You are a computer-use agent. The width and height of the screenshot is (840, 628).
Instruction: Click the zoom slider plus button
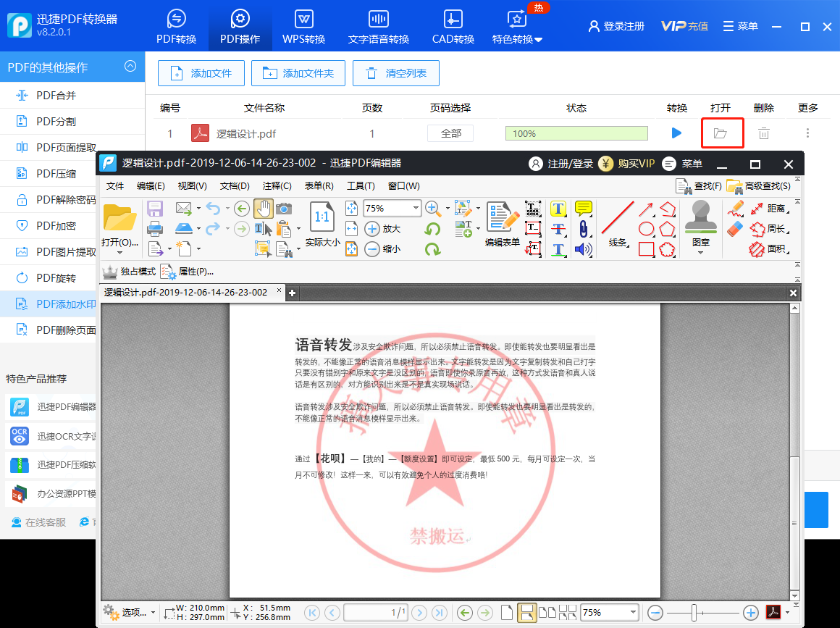pos(750,613)
